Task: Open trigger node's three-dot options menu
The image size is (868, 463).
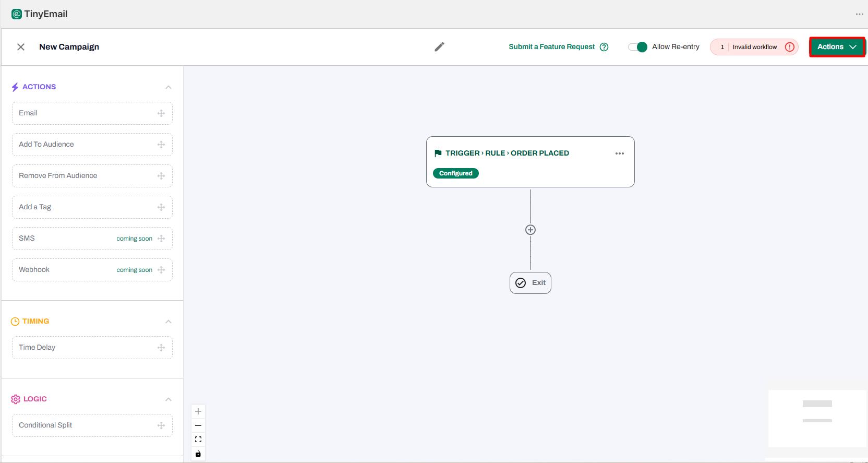Action: pos(620,153)
